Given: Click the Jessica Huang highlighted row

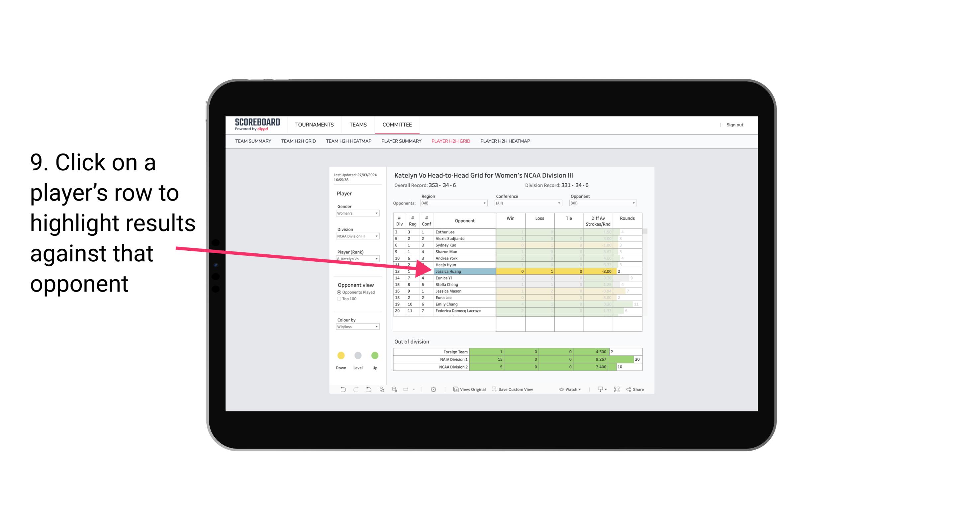Looking at the screenshot, I should [x=464, y=271].
